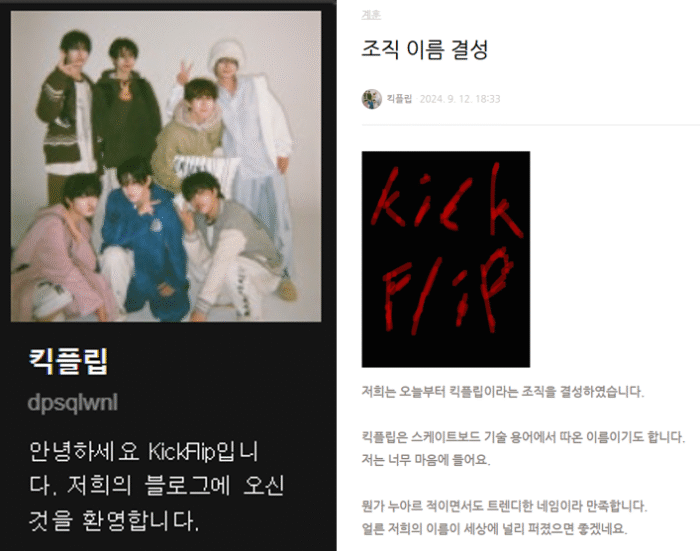Screen dimensions: 700x551
Task: Click the line starting 뭔가 누아르 적이면서도
Action: [504, 506]
